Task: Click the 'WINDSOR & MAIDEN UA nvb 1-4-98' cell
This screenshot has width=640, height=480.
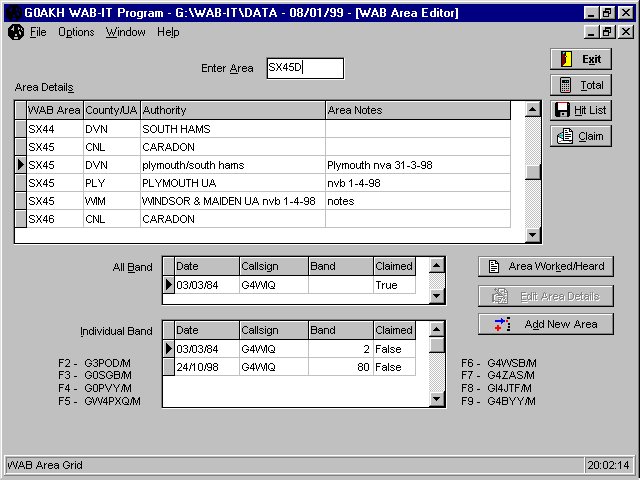Action: [x=233, y=201]
